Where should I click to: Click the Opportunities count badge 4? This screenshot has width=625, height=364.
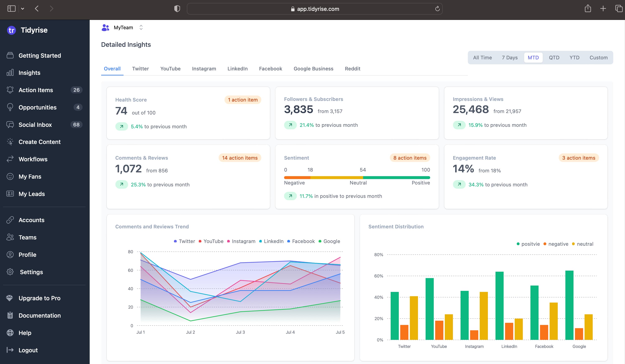[x=78, y=107]
